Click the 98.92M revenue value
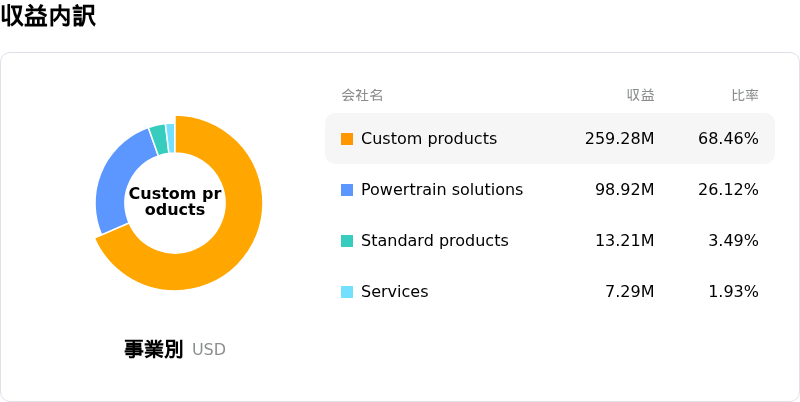The image size is (800, 402). 624,190
